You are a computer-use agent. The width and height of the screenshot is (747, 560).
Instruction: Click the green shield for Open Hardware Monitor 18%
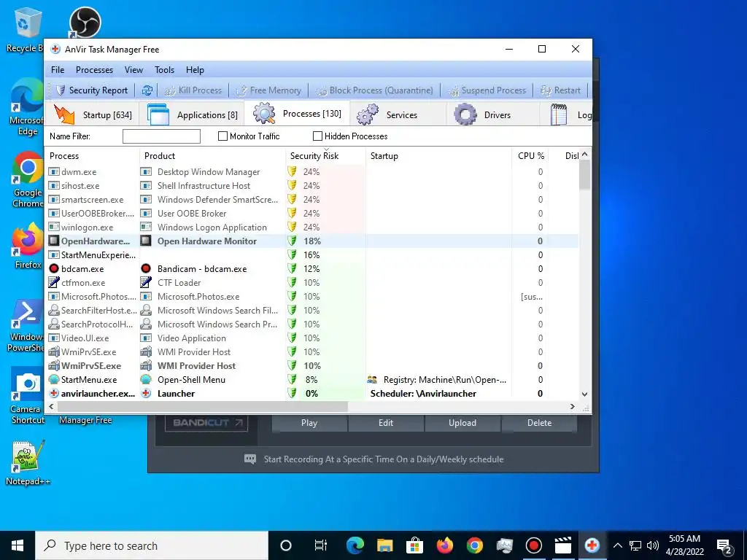point(292,241)
